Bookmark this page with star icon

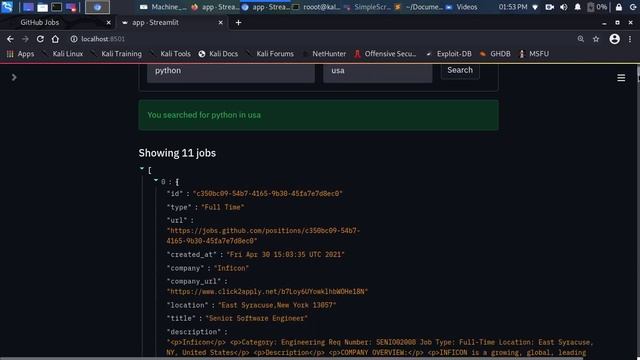pyautogui.click(x=596, y=39)
